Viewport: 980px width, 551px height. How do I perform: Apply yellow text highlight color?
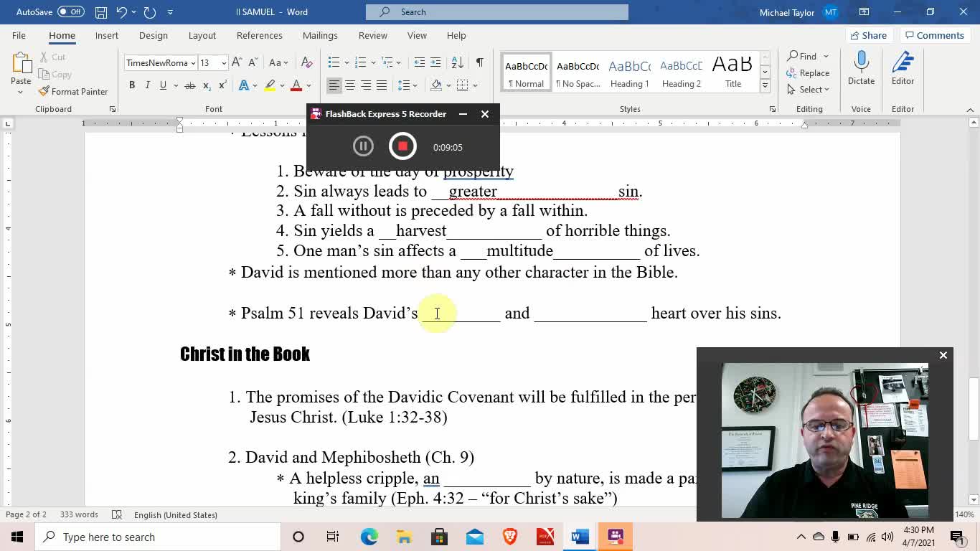tap(270, 85)
